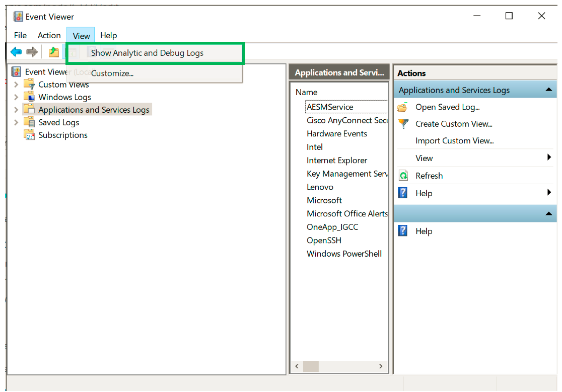Select Show Analytic and Debug Logs
This screenshot has width=562, height=392.
(x=147, y=53)
